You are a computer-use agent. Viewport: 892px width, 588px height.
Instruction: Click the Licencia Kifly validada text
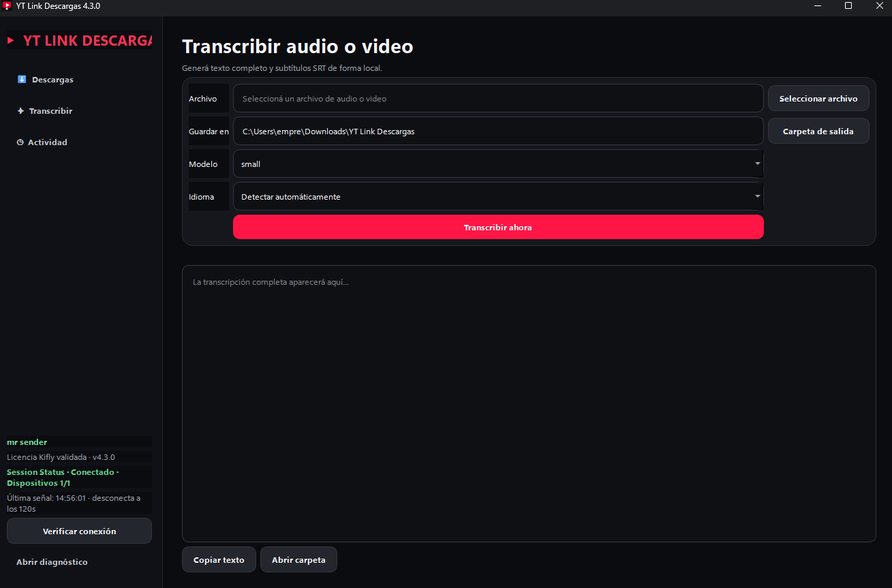click(61, 457)
